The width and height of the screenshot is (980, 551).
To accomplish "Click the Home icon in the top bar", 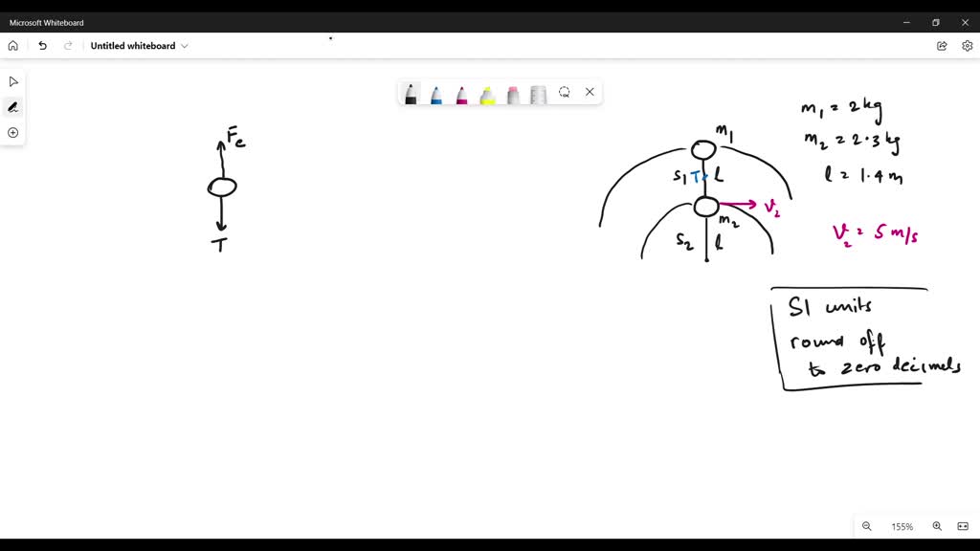I will click(x=12, y=45).
